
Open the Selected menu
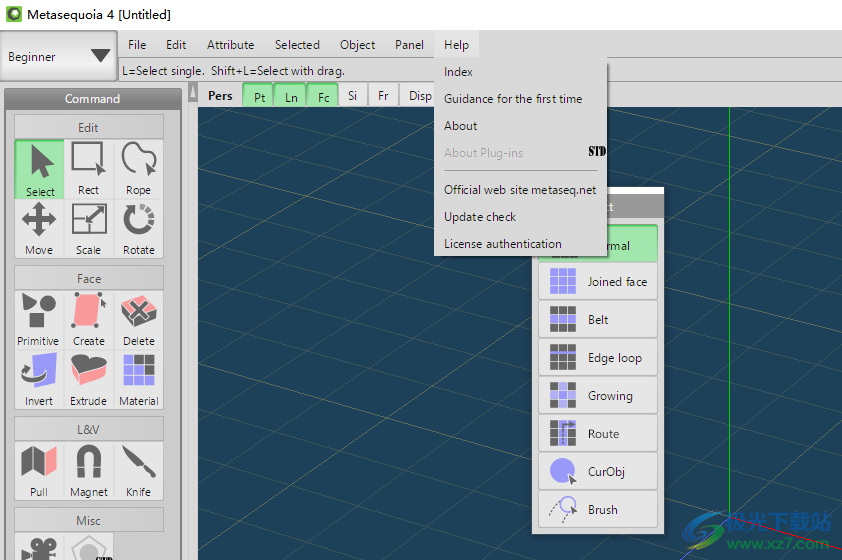(297, 45)
